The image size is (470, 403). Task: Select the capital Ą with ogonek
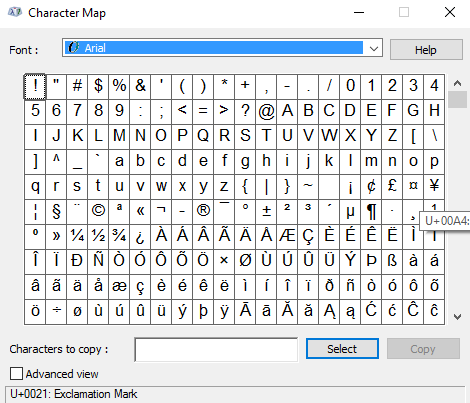click(329, 312)
